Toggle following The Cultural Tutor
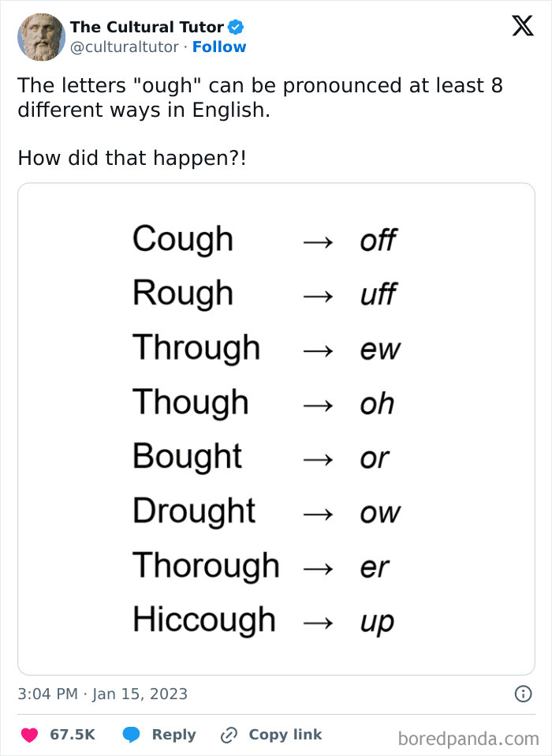This screenshot has width=552, height=756. coord(219,47)
